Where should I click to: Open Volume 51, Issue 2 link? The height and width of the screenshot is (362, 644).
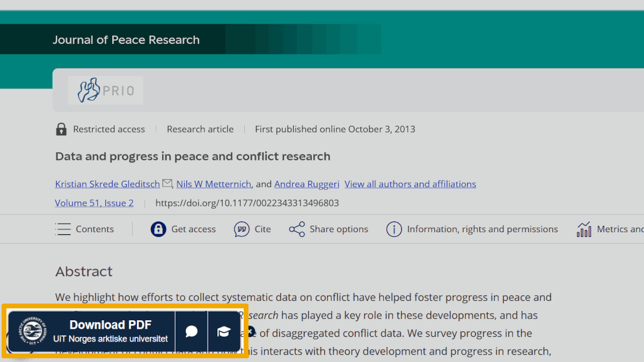94,203
